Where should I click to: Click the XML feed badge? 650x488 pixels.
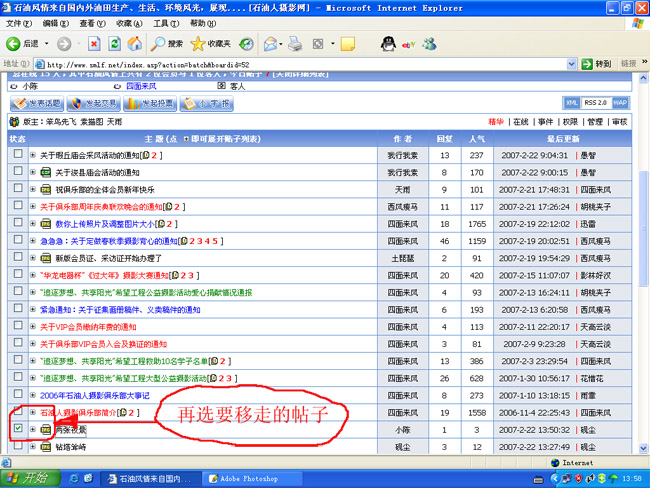572,103
